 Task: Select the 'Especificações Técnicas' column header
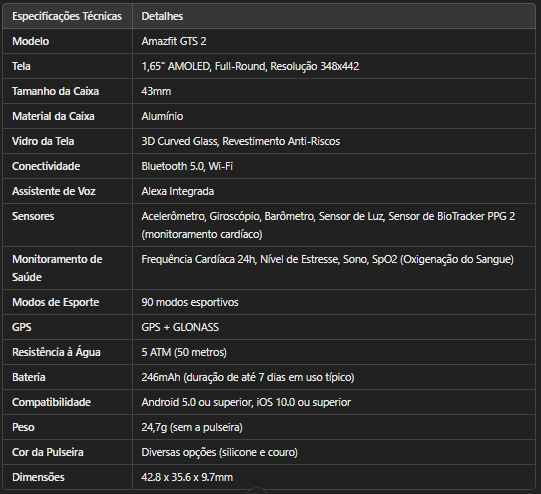pyautogui.click(x=67, y=16)
